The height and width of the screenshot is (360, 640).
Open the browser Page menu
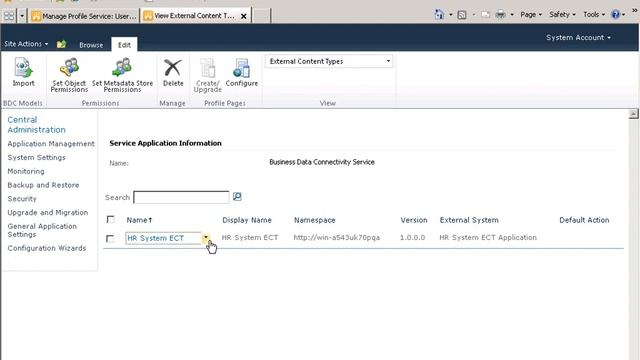coord(531,15)
